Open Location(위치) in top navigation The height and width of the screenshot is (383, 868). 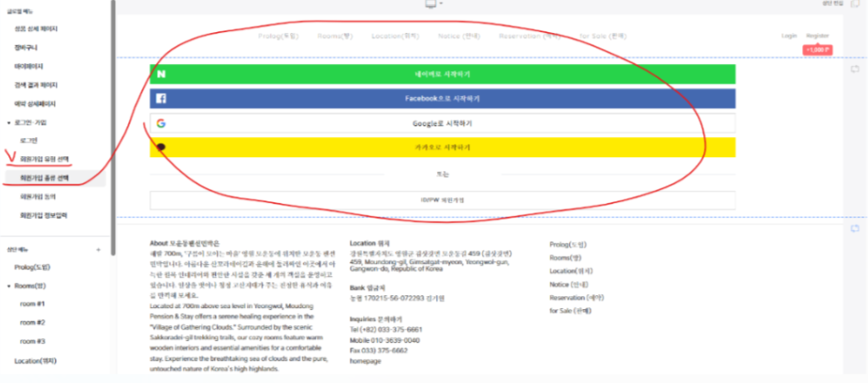[x=395, y=36]
